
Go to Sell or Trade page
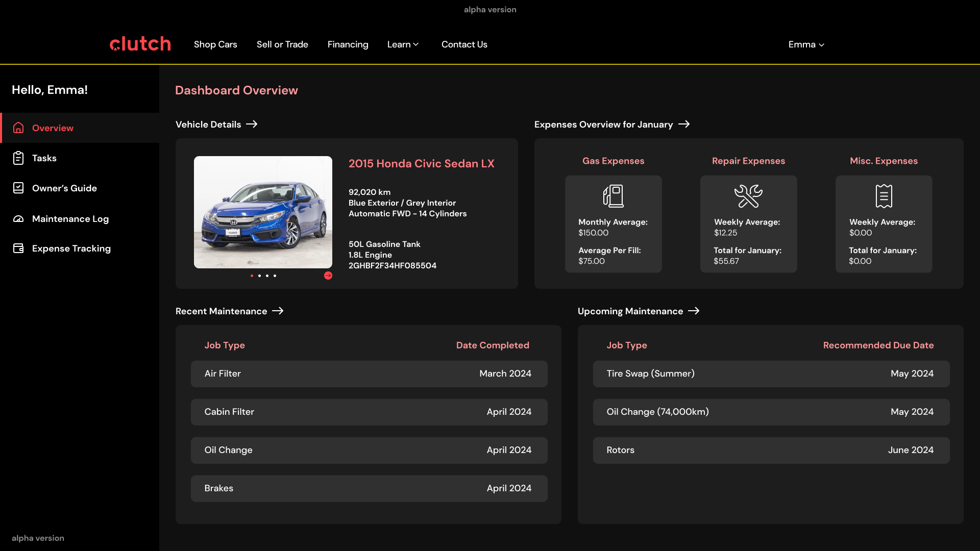point(282,44)
